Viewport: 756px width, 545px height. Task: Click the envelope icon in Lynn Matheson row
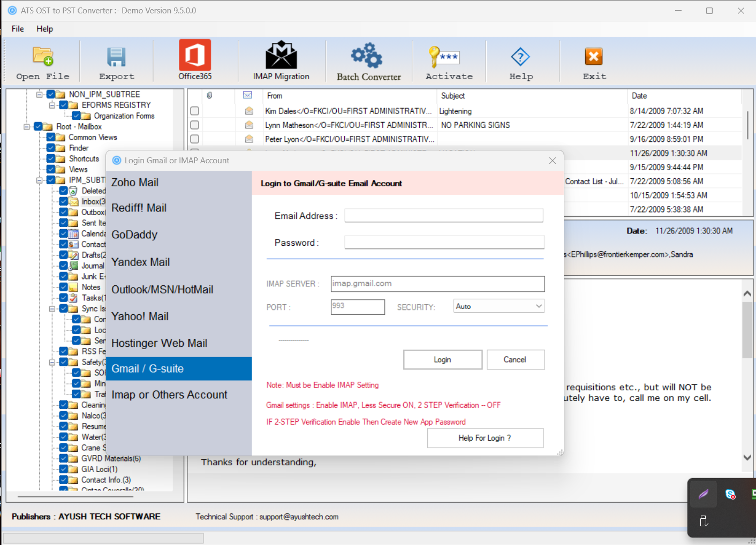click(x=249, y=125)
